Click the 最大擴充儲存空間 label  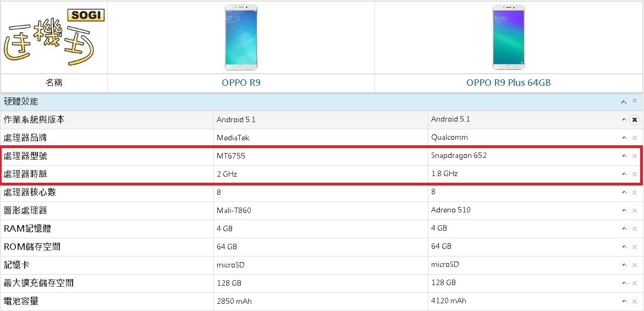coord(38,283)
